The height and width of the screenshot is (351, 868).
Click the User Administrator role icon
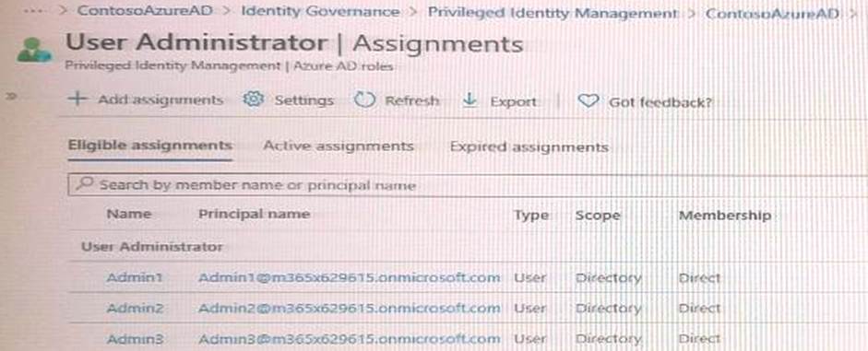pos(34,51)
